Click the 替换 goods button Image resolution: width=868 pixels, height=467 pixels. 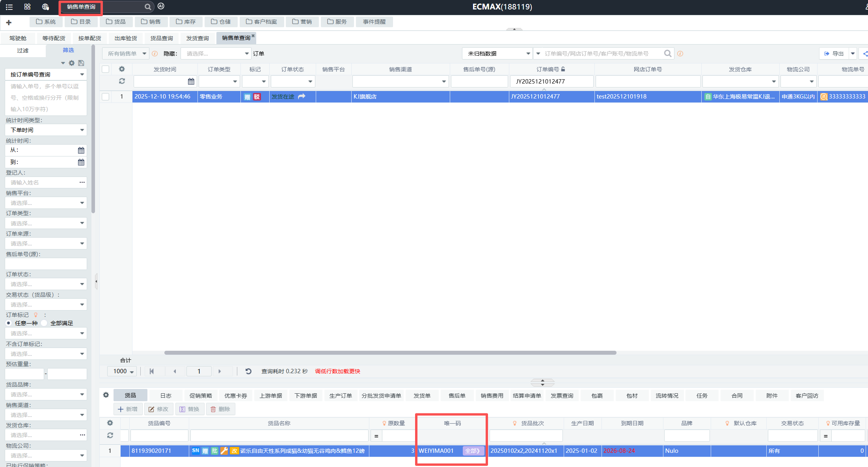coord(190,409)
